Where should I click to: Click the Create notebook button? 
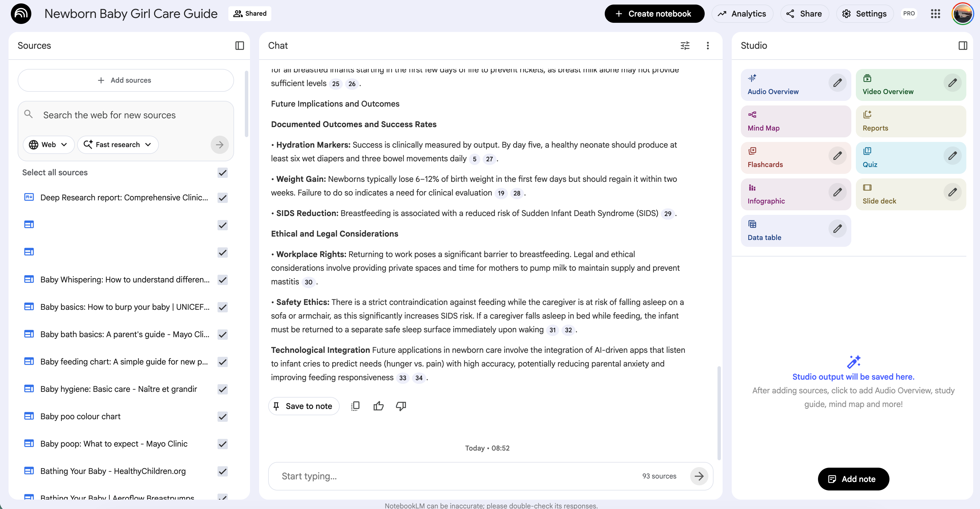pos(654,14)
